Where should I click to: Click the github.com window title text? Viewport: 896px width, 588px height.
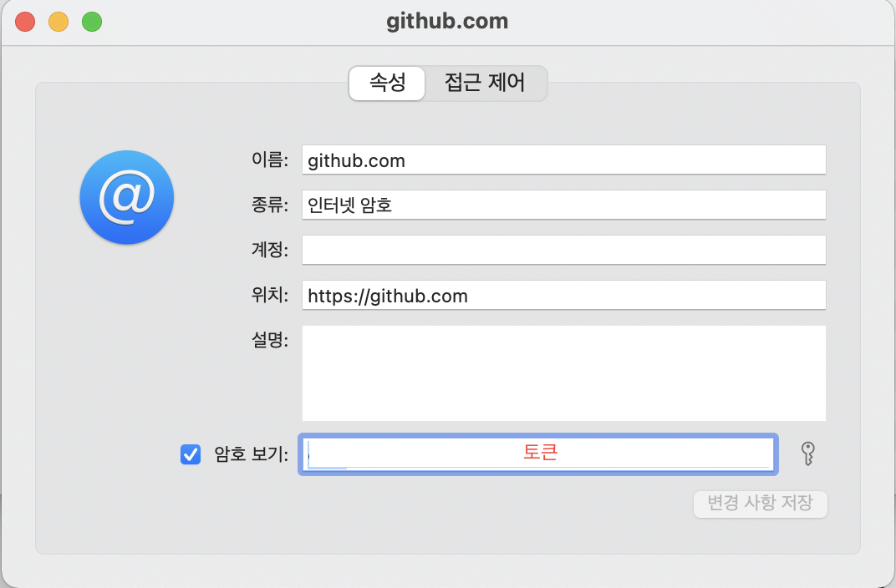pos(447,22)
